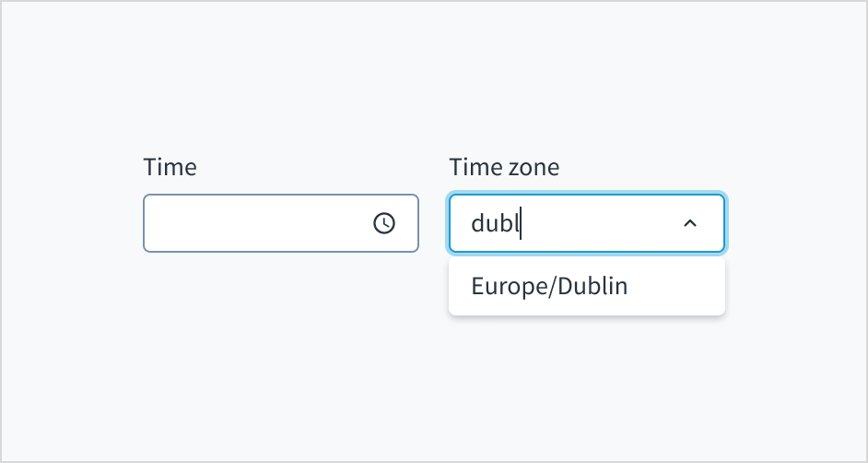The width and height of the screenshot is (868, 463).
Task: Collapse the Time zone dropdown chevron
Action: pos(689,223)
